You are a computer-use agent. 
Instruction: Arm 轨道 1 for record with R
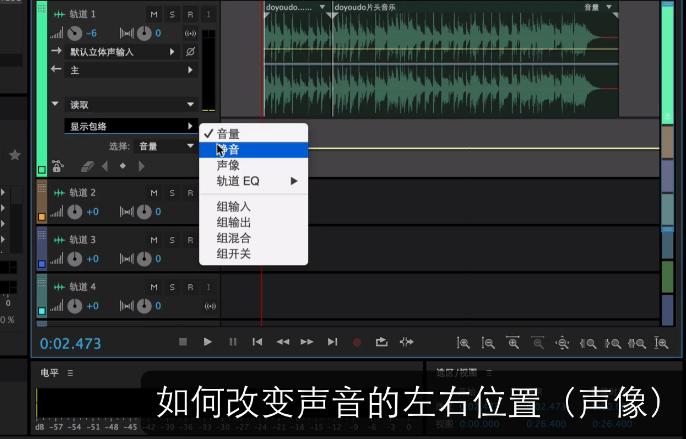pos(190,14)
